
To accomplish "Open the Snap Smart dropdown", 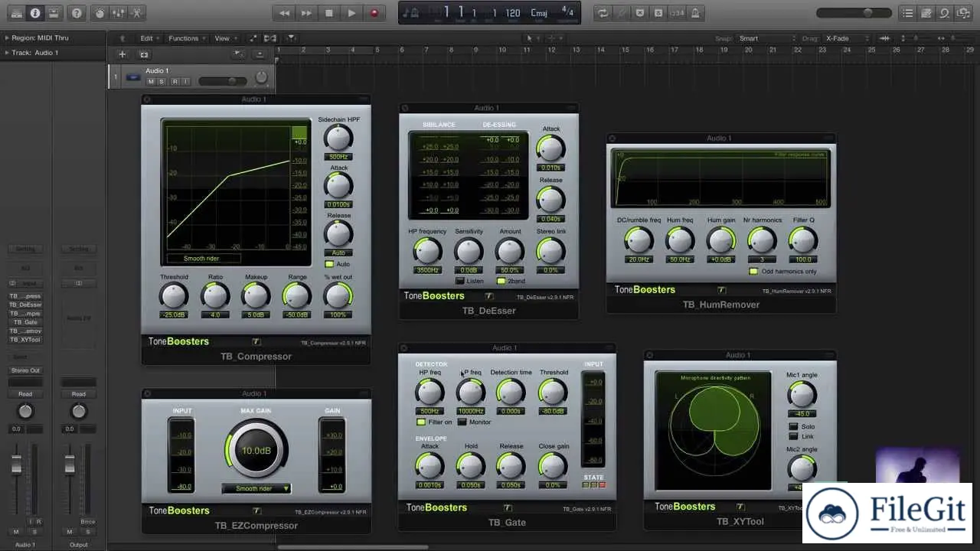I will click(x=766, y=38).
